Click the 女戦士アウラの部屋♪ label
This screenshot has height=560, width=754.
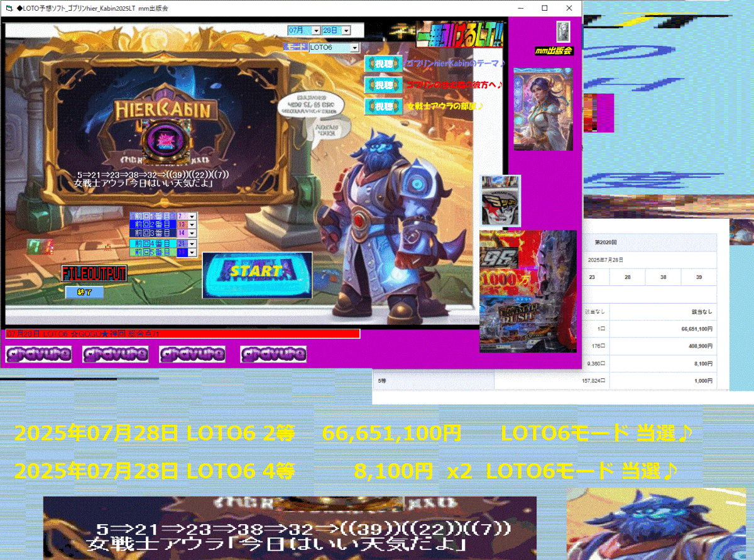445,106
